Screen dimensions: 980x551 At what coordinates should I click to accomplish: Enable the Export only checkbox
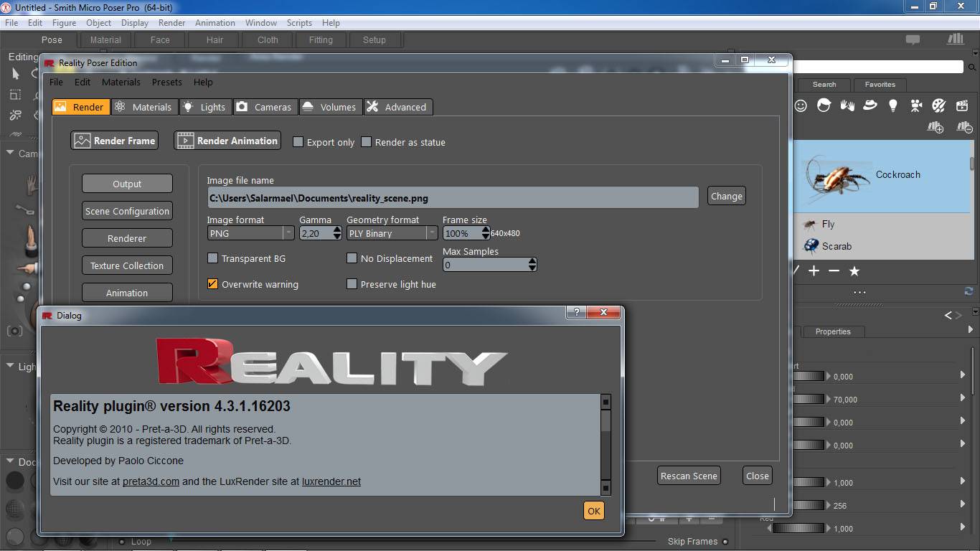pyautogui.click(x=298, y=142)
